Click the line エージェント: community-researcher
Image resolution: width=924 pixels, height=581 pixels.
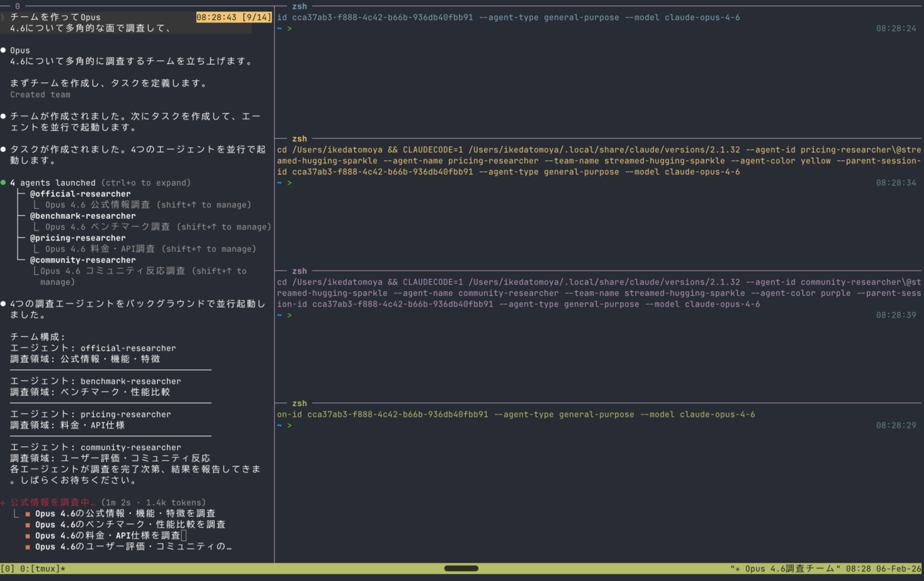pos(95,448)
